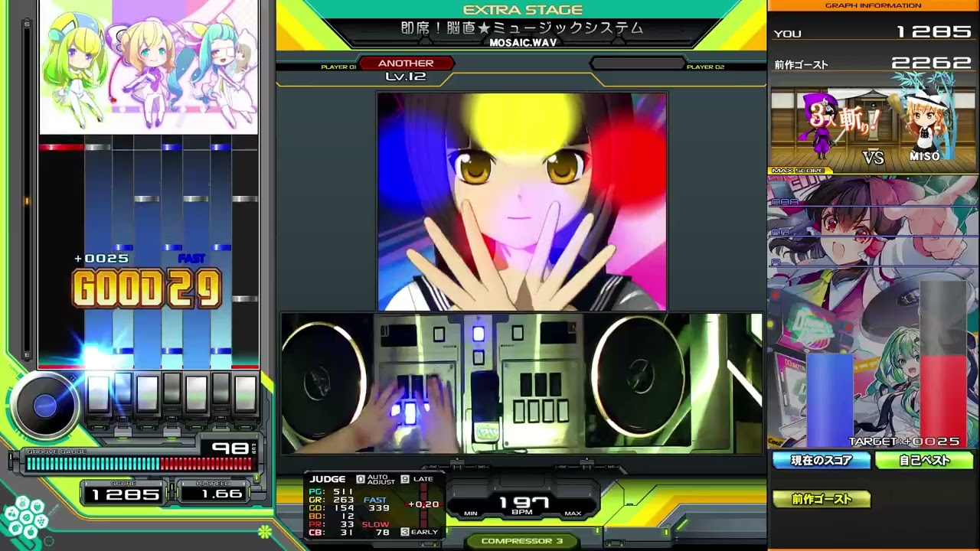Viewport: 980px width, 551px height.
Task: Click the LATE 9 indicator
Action: (x=417, y=479)
